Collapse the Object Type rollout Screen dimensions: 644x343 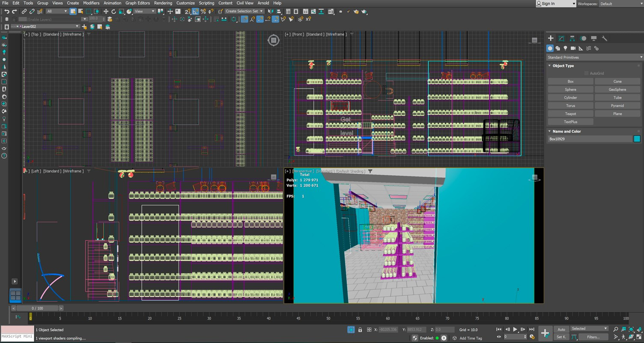coord(563,66)
